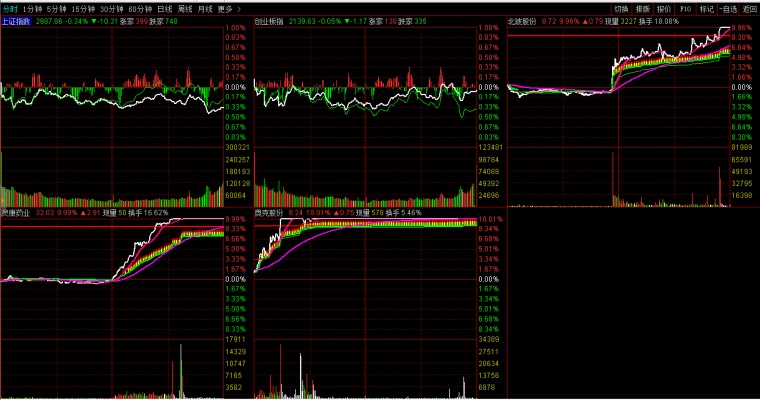Viewport: 760px width, 400px height.
Task: Select the 创业板指 index panel title
Action: pyautogui.click(x=269, y=20)
